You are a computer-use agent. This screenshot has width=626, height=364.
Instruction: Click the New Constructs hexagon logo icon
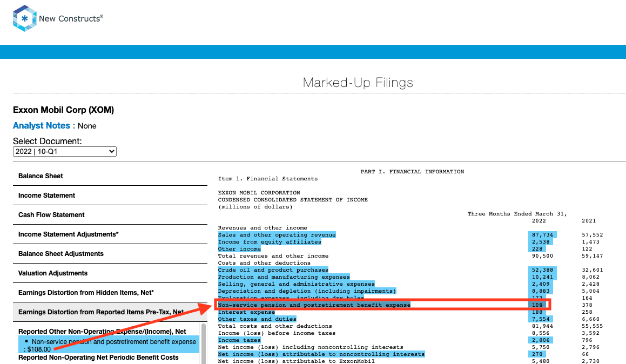(24, 18)
